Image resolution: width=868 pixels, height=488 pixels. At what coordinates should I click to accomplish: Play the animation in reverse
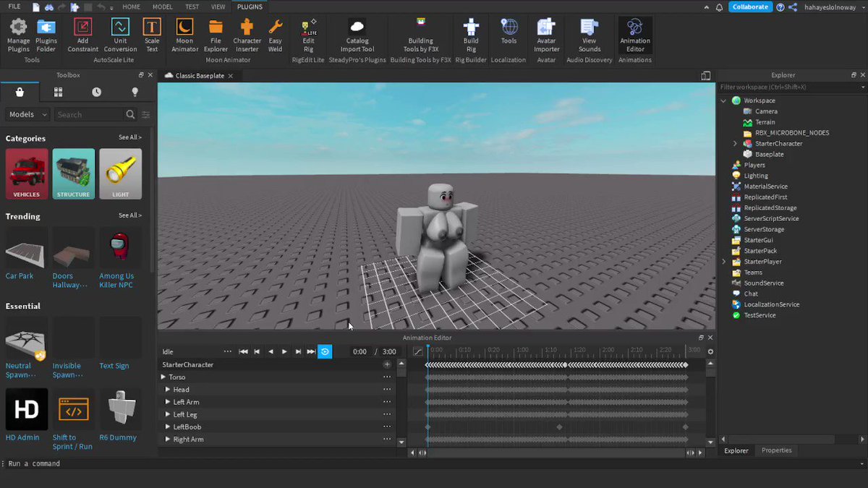click(271, 351)
